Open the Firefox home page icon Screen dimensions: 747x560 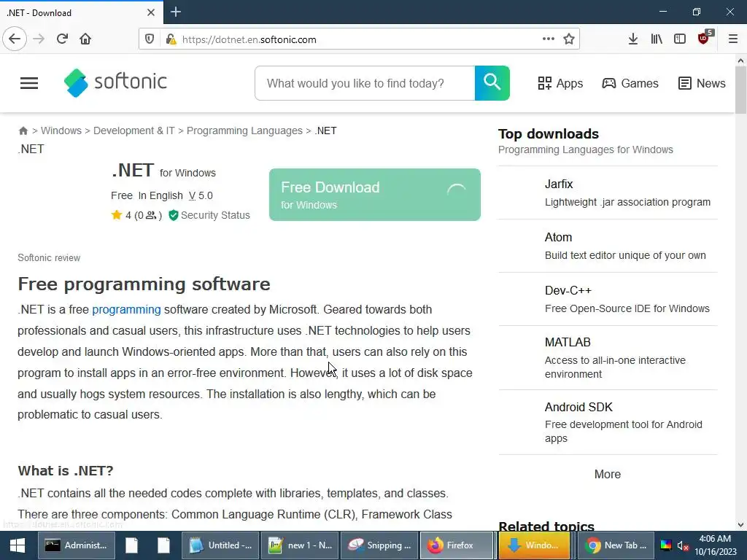click(x=85, y=39)
